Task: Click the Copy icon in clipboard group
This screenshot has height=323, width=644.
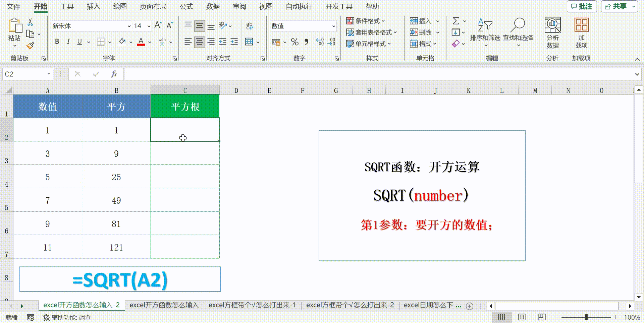Action: (x=30, y=34)
